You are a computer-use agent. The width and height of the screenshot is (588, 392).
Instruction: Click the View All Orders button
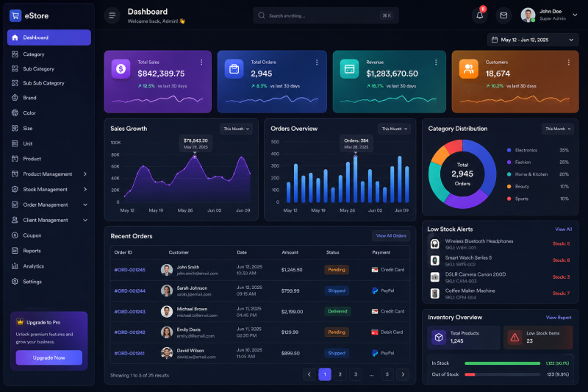click(x=391, y=235)
